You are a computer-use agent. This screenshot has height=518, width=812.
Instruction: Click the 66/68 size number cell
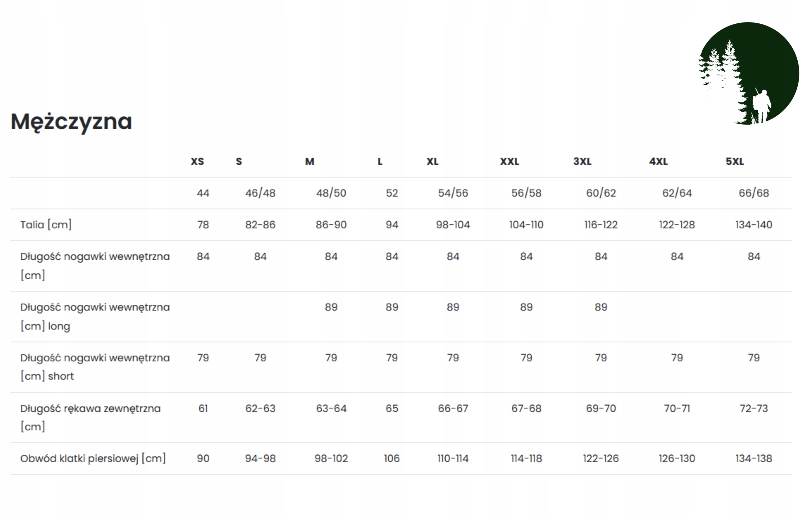point(753,193)
